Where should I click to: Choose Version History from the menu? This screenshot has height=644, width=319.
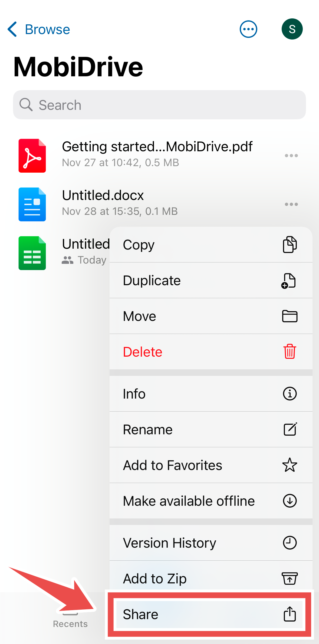(211, 543)
